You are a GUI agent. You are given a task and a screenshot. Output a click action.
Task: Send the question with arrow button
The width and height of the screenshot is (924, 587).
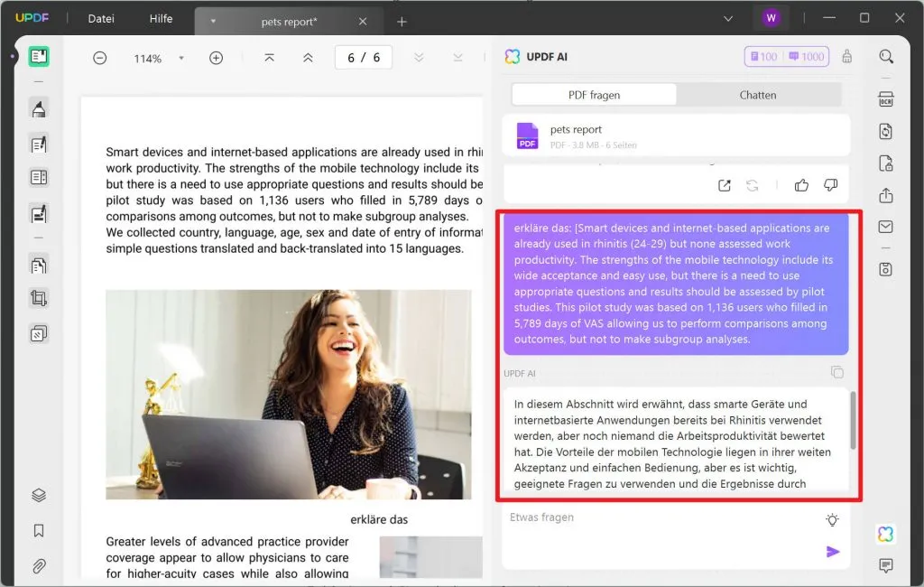coord(833,552)
